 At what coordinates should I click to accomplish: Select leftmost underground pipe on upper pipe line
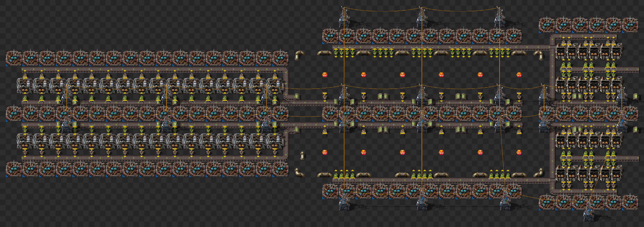pyautogui.click(x=324, y=53)
